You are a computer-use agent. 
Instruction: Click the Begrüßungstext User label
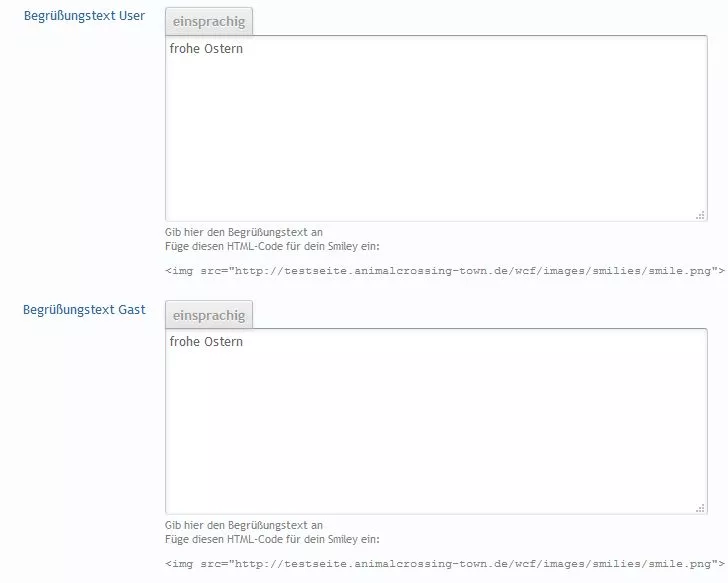(84, 16)
